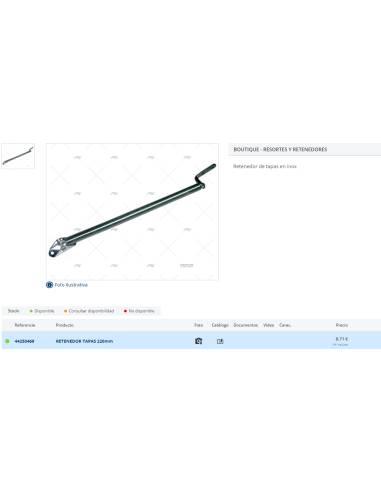Click BOUTIQUE - RESORTES Y RETENEDORES heading
This screenshot has height=492, width=381.
280,149
